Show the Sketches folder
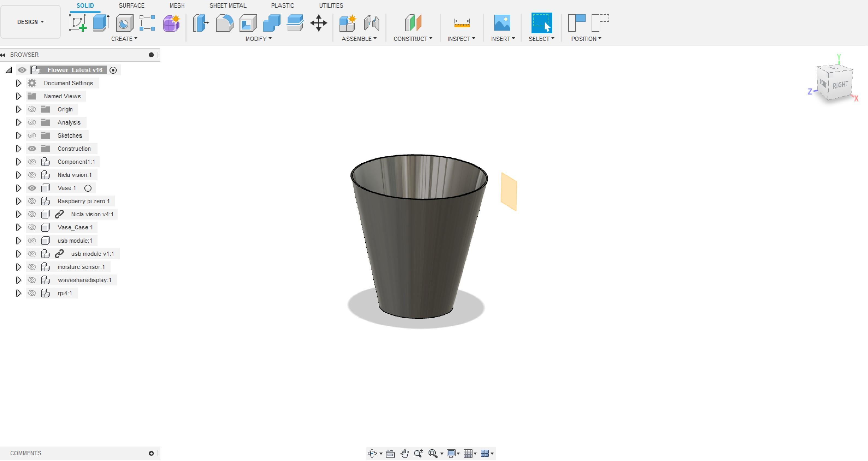868x461 pixels. [x=32, y=135]
